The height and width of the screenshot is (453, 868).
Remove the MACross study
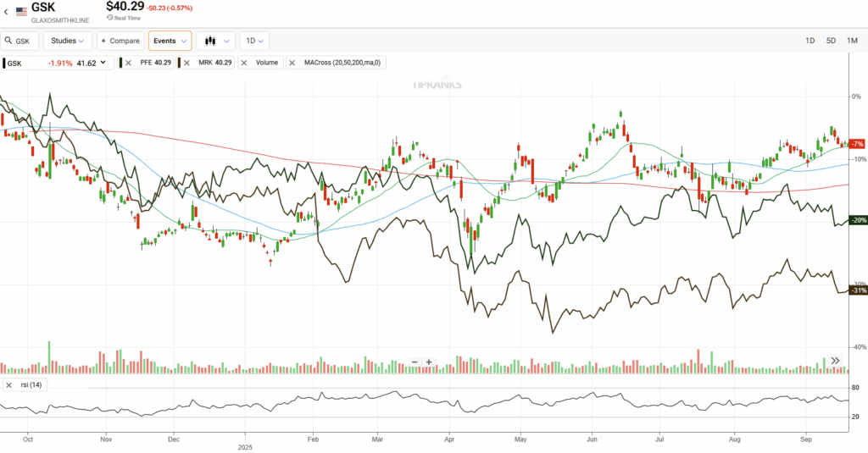pyautogui.click(x=292, y=63)
